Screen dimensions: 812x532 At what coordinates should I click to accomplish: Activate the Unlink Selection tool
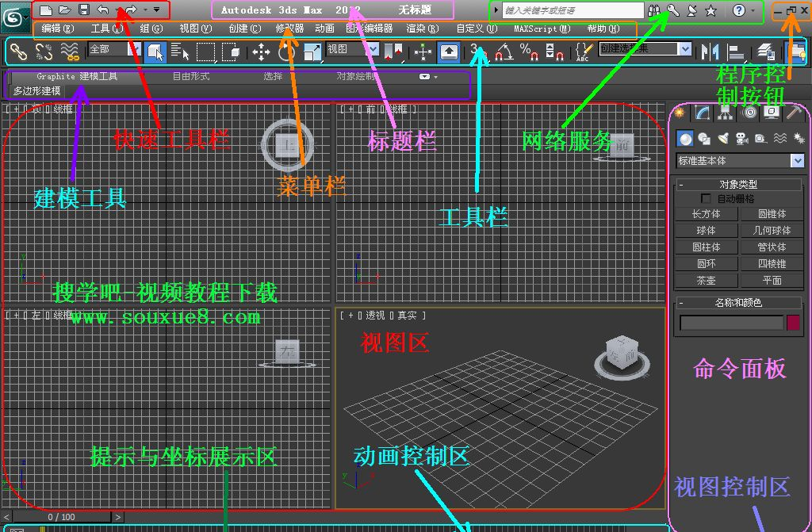coord(44,52)
